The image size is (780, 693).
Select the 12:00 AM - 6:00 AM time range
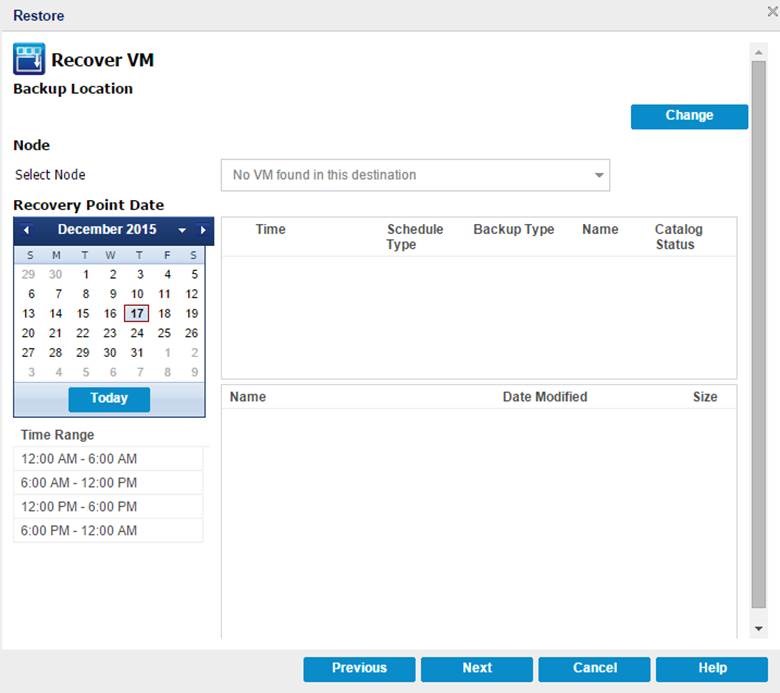108,459
